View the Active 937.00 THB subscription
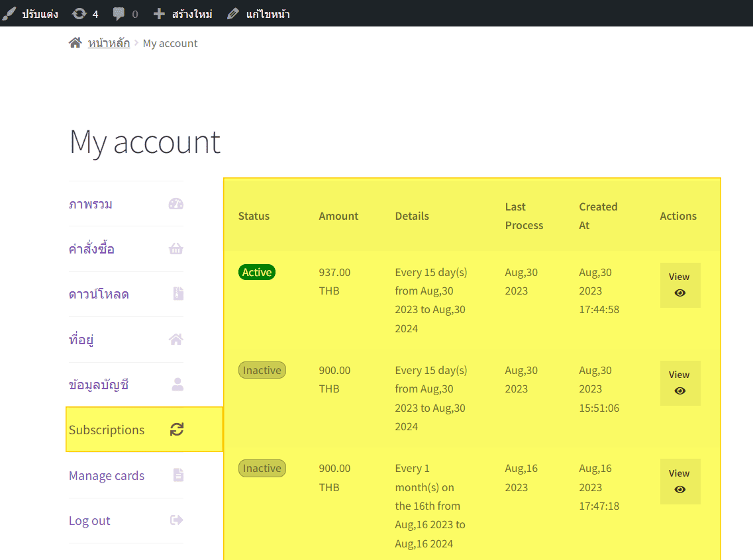This screenshot has height=560, width=753. coord(679,285)
